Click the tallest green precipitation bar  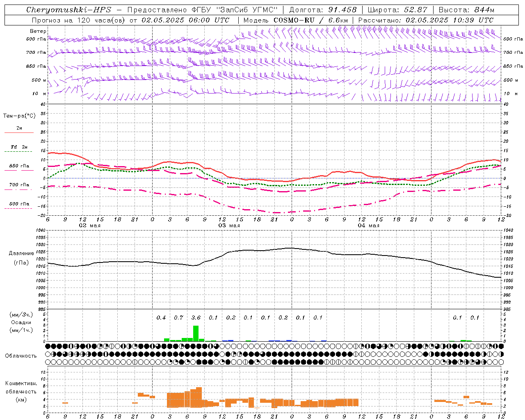196,333
